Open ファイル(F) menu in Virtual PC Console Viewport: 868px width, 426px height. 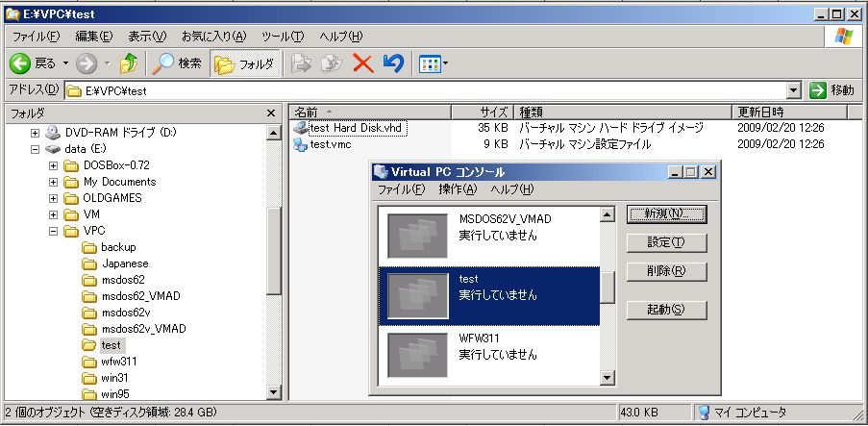pyautogui.click(x=401, y=189)
